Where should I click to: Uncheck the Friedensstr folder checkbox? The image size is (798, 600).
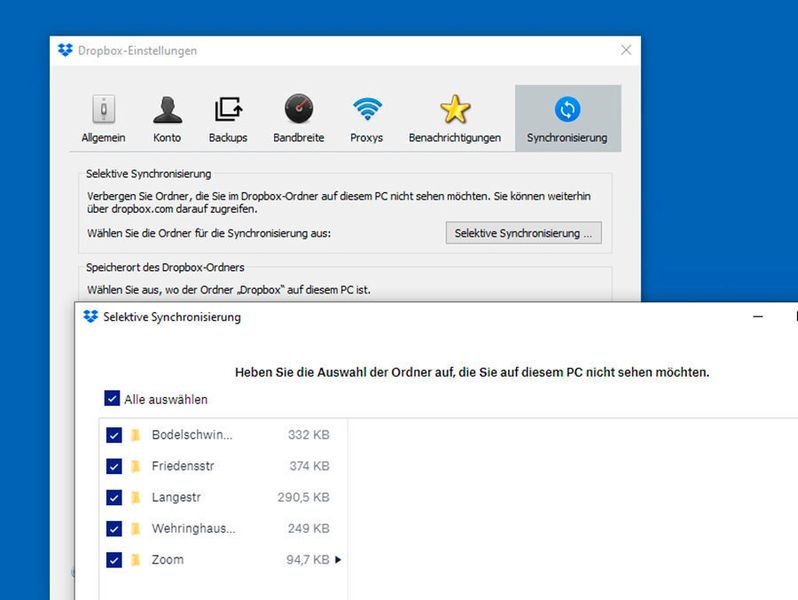114,466
